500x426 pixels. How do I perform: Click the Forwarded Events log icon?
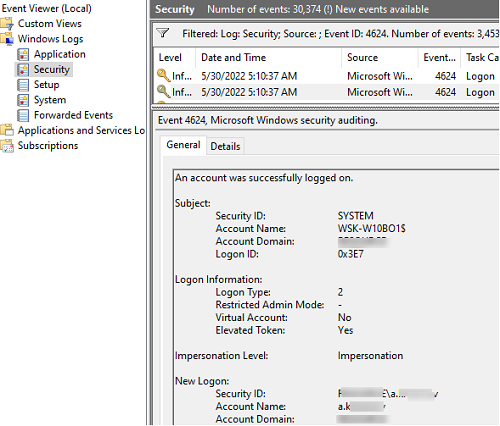pos(23,115)
